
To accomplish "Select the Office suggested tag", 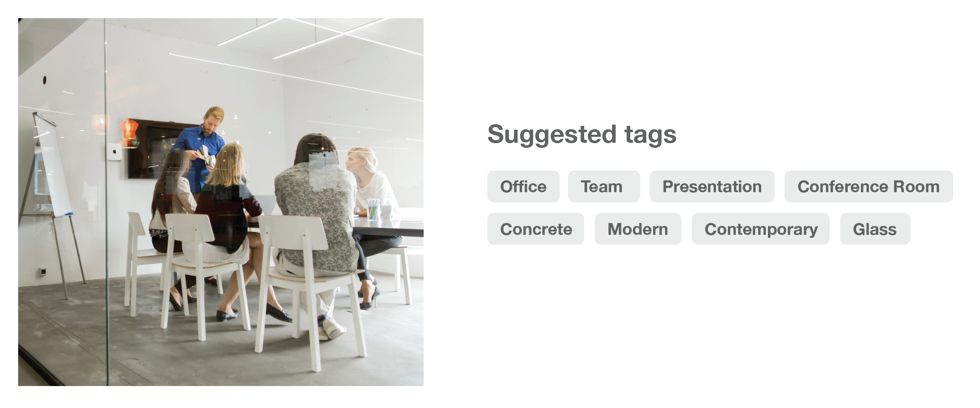I will [523, 186].
